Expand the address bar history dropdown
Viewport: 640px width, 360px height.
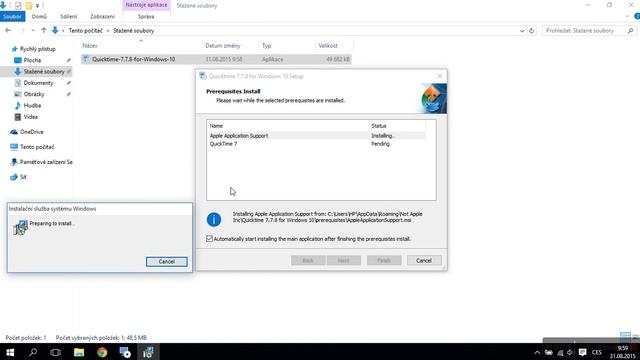point(522,31)
